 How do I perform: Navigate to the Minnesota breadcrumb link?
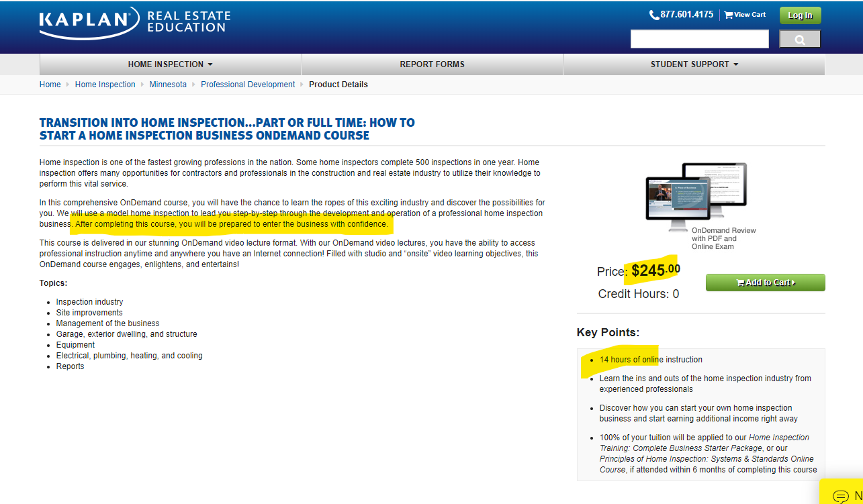[168, 85]
